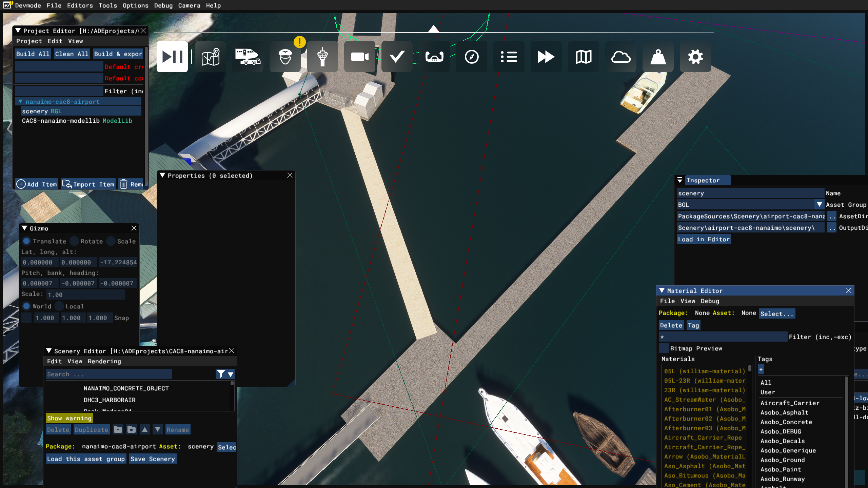The height and width of the screenshot is (488, 868).
Task: Move item down with the down-arrow button
Action: 158,430
